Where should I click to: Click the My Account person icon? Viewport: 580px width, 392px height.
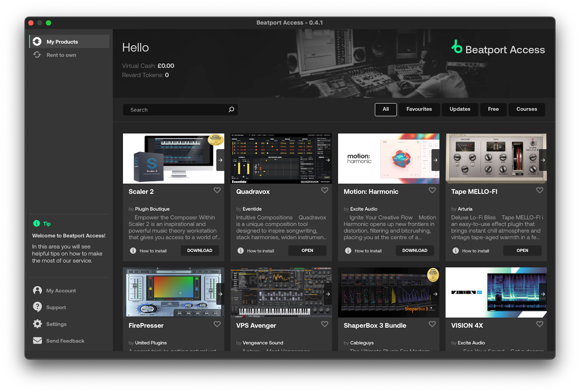coord(37,290)
